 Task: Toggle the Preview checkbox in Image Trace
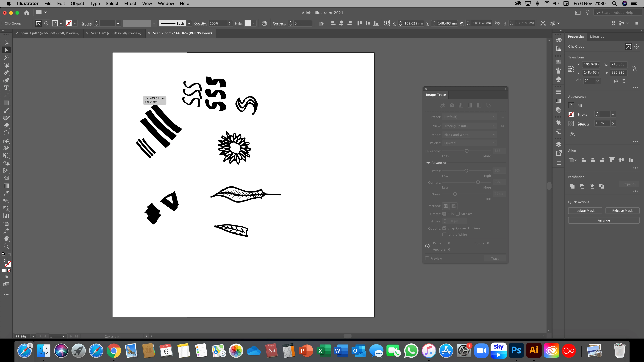click(427, 258)
